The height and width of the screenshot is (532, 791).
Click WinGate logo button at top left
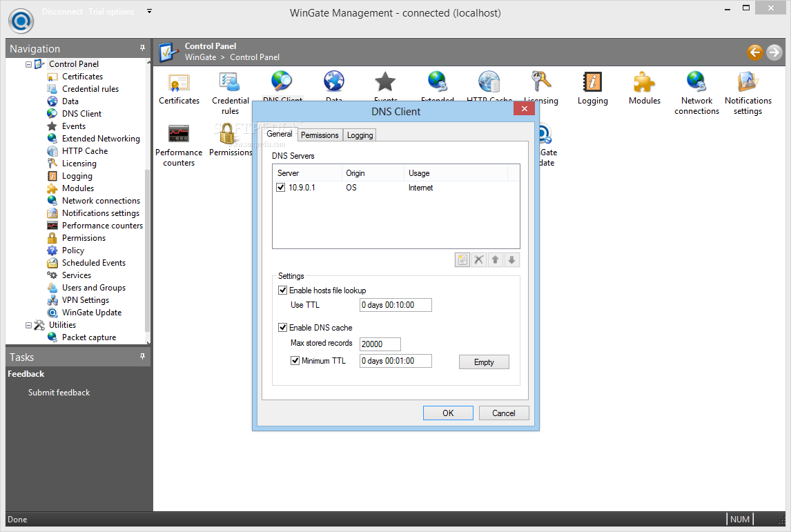21,21
